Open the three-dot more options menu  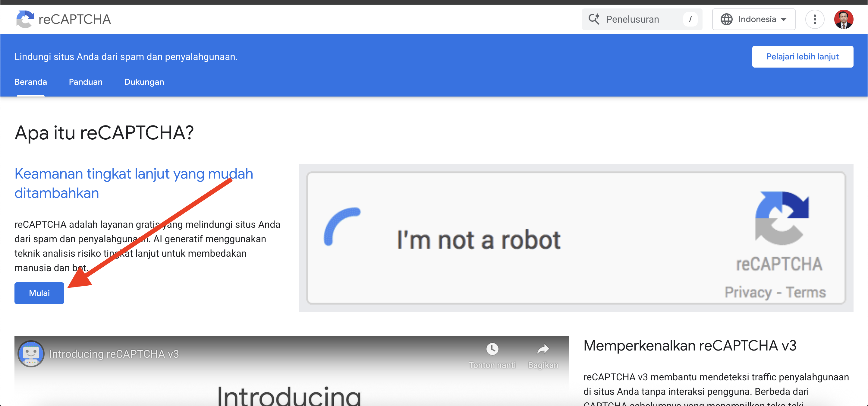click(x=815, y=19)
